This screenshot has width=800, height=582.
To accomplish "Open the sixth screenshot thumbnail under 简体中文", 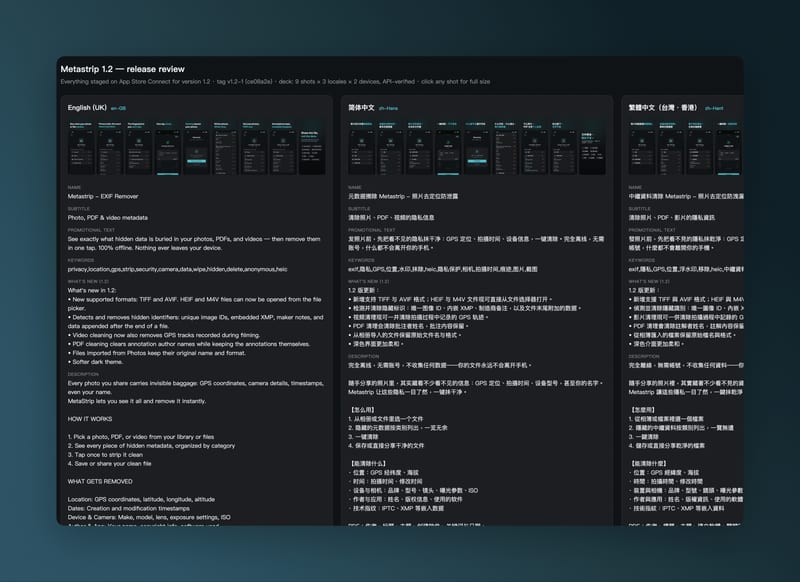I will tap(506, 148).
